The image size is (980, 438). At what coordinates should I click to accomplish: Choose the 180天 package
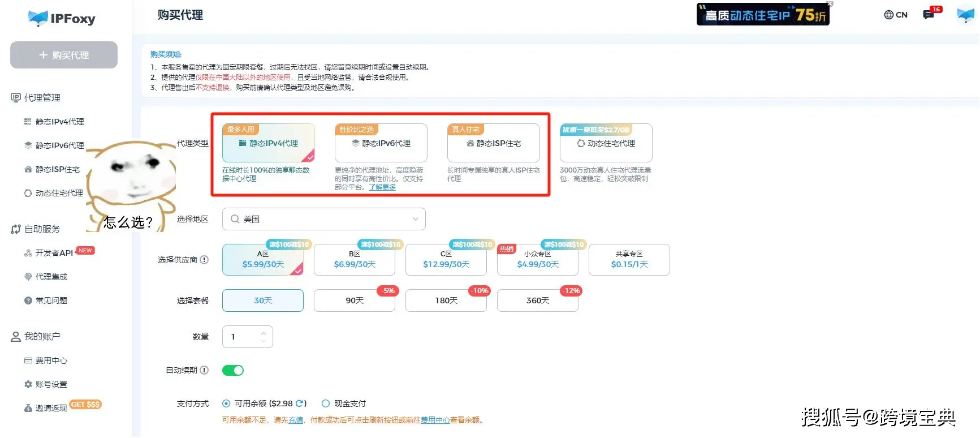(x=446, y=300)
